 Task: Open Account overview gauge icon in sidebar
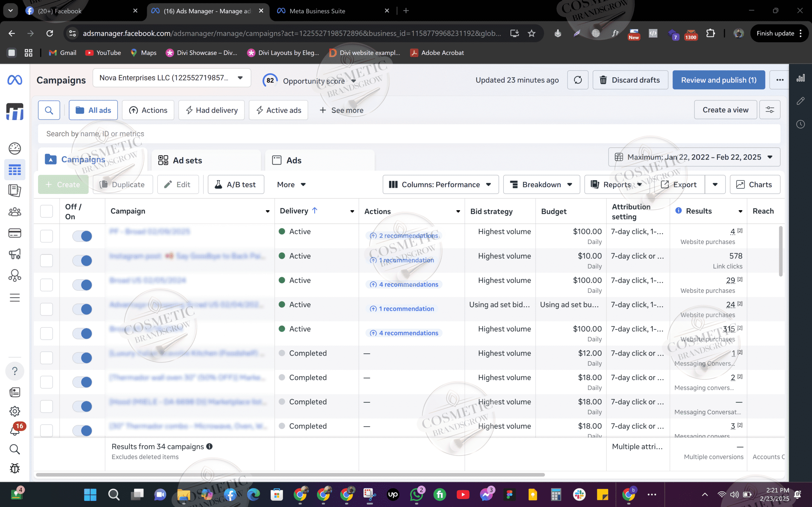[x=15, y=148]
